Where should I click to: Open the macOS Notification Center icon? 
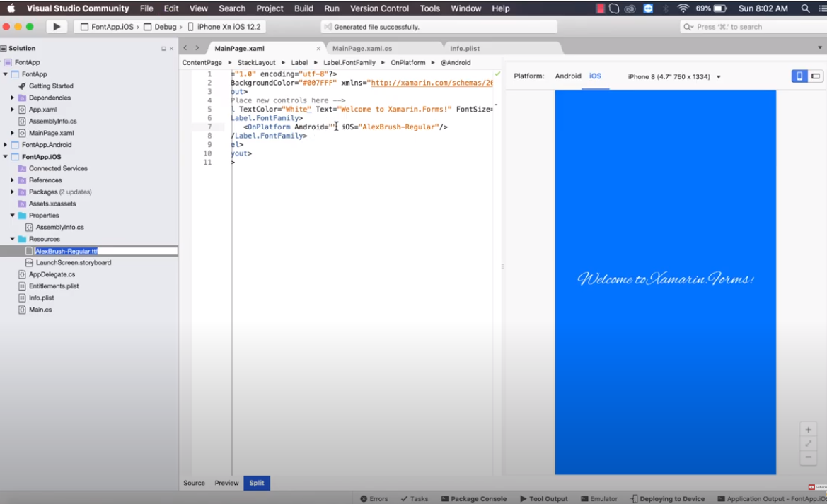coord(821,8)
